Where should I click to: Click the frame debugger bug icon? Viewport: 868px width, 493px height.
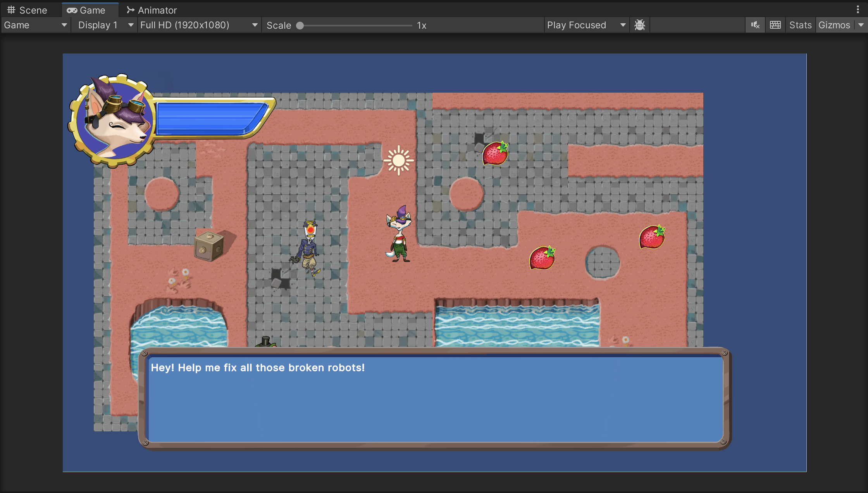(x=640, y=25)
